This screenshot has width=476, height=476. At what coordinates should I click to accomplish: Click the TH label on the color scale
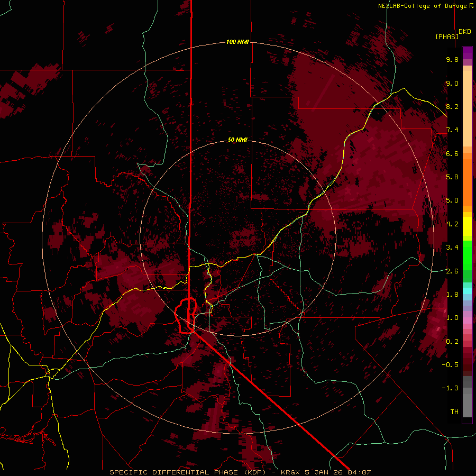pos(454,412)
